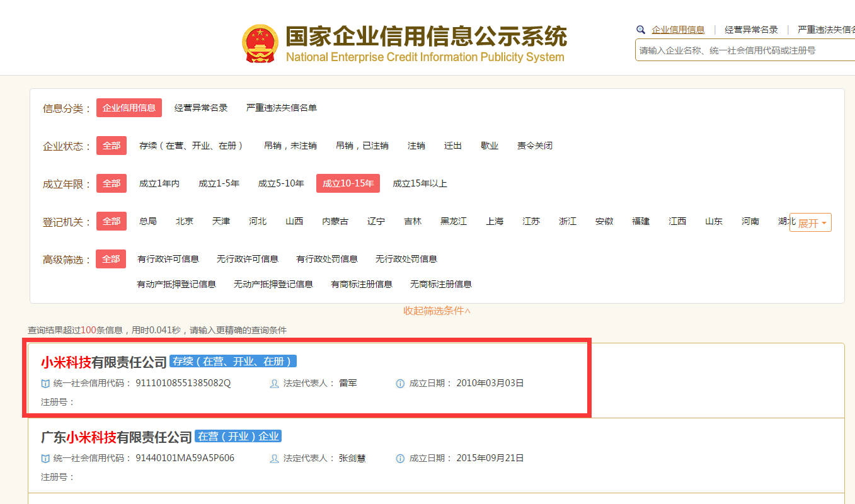Viewport: 855px width, 504px height.
Task: Filter by 存续（在营、开业、在册）status
Action: 192,146
